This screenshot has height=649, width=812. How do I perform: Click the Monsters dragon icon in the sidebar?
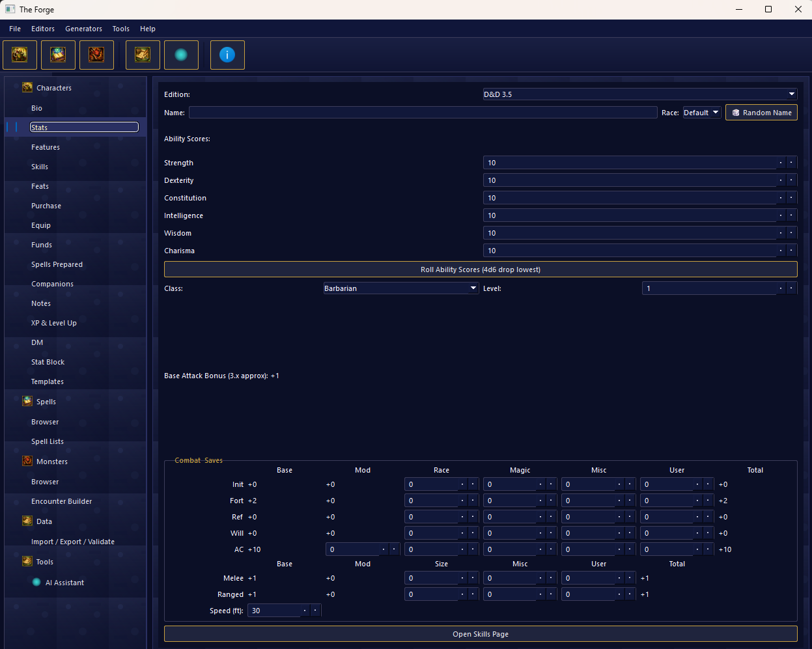click(x=27, y=460)
